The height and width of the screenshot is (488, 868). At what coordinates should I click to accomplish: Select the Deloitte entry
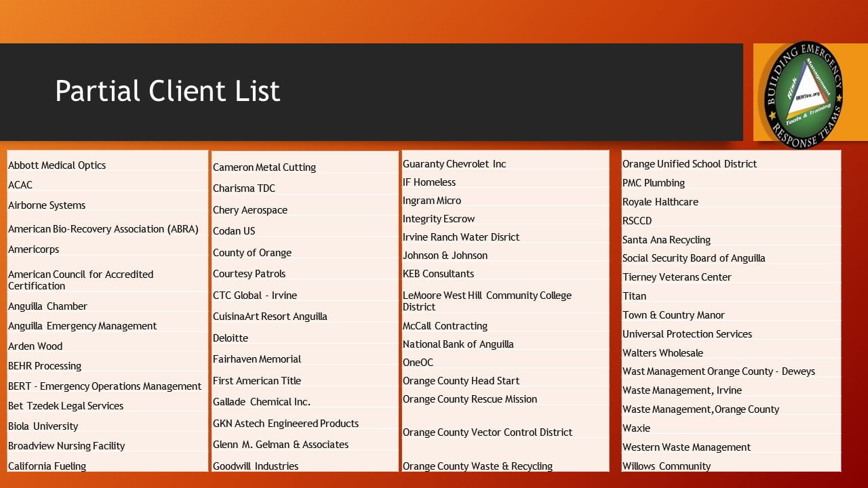pos(231,338)
